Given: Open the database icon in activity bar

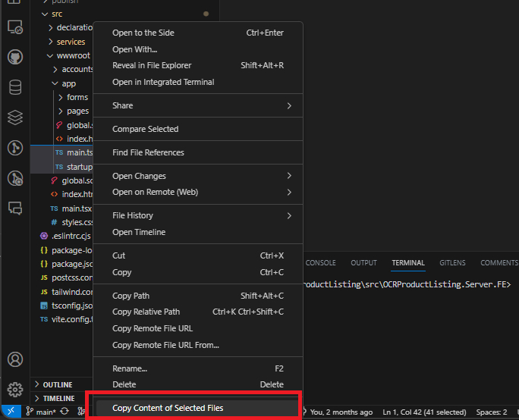Looking at the screenshot, I should [x=15, y=87].
